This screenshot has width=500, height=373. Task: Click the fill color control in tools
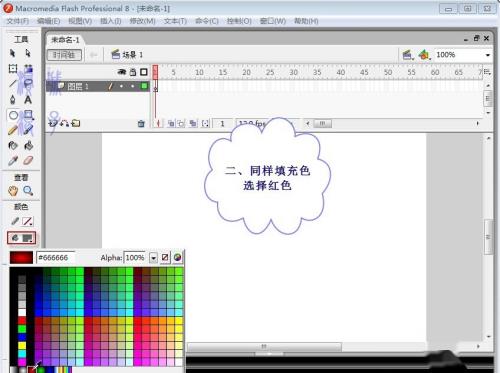pyautogui.click(x=27, y=238)
